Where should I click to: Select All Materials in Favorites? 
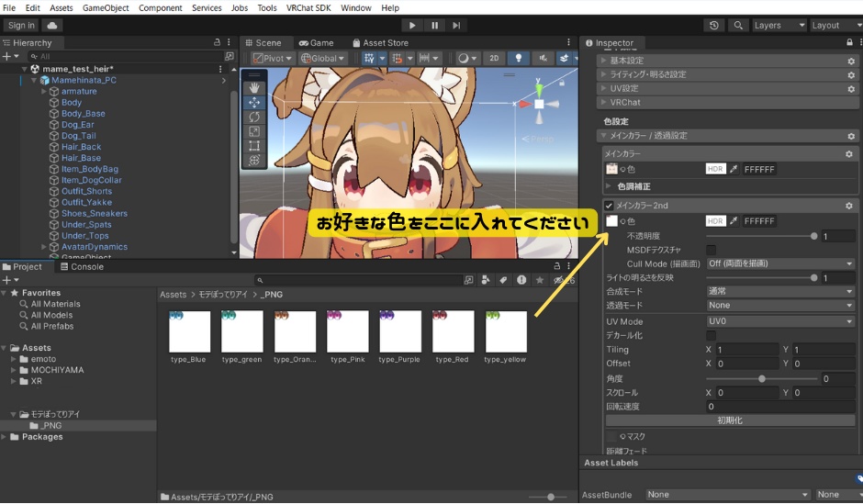(56, 304)
